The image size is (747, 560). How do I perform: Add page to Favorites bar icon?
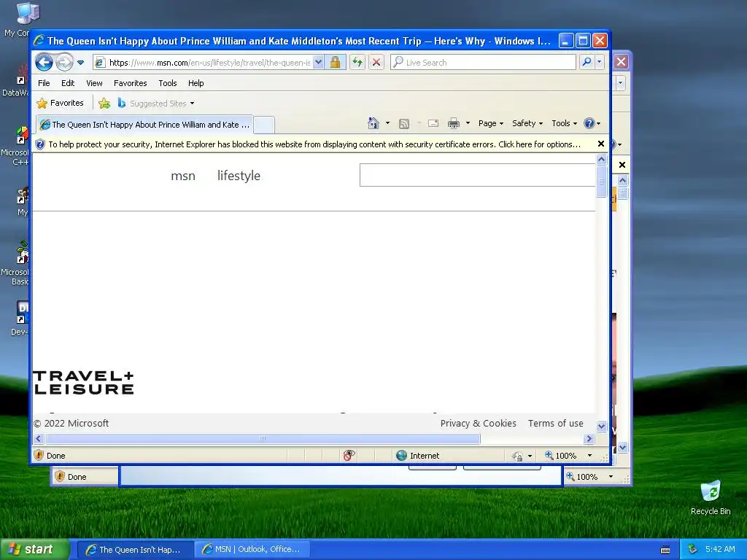tap(104, 103)
